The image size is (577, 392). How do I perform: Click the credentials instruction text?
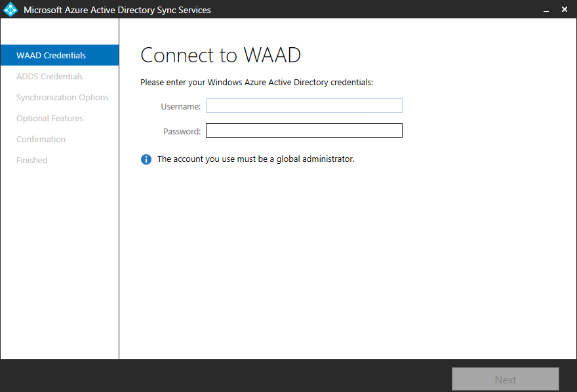[256, 83]
